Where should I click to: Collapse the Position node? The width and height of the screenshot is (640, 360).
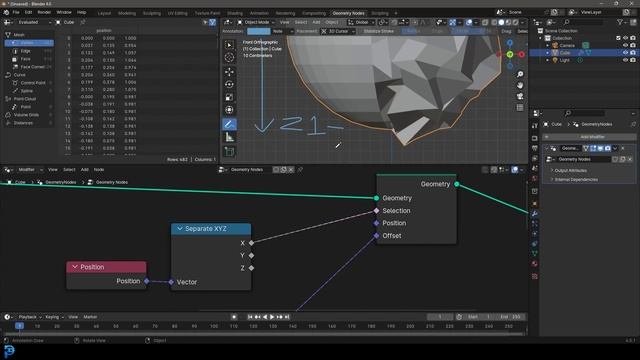pyautogui.click(x=75, y=267)
